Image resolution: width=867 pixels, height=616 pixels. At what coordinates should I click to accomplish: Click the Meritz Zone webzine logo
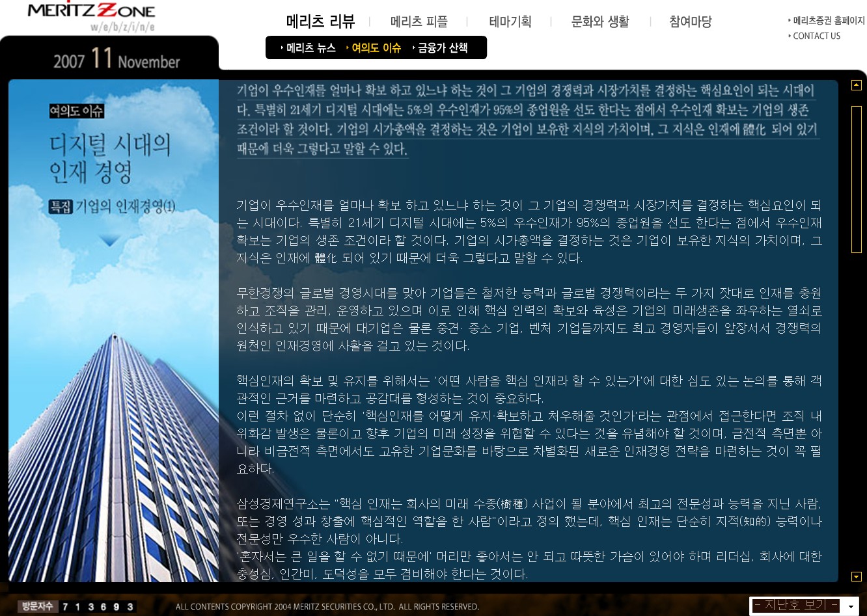pos(92,17)
